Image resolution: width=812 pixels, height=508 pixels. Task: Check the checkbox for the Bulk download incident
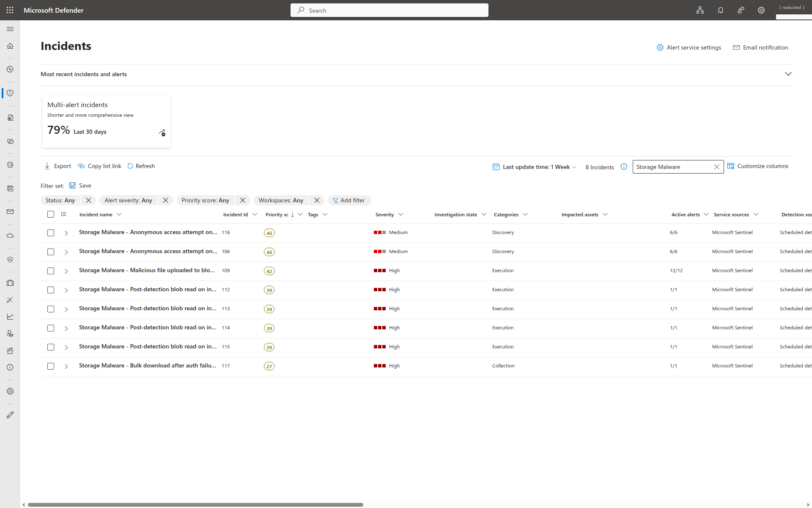click(x=51, y=366)
